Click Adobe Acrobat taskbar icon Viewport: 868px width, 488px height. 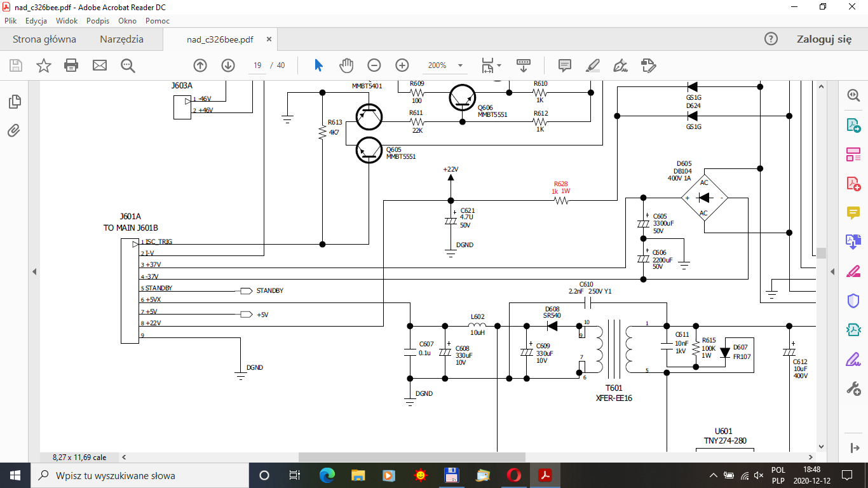(545, 475)
